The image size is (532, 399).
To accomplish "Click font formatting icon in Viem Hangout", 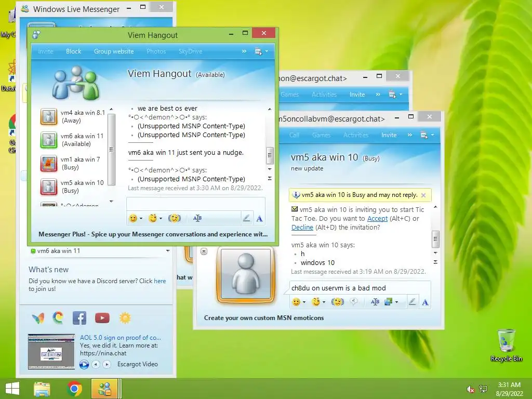I will pos(197,218).
